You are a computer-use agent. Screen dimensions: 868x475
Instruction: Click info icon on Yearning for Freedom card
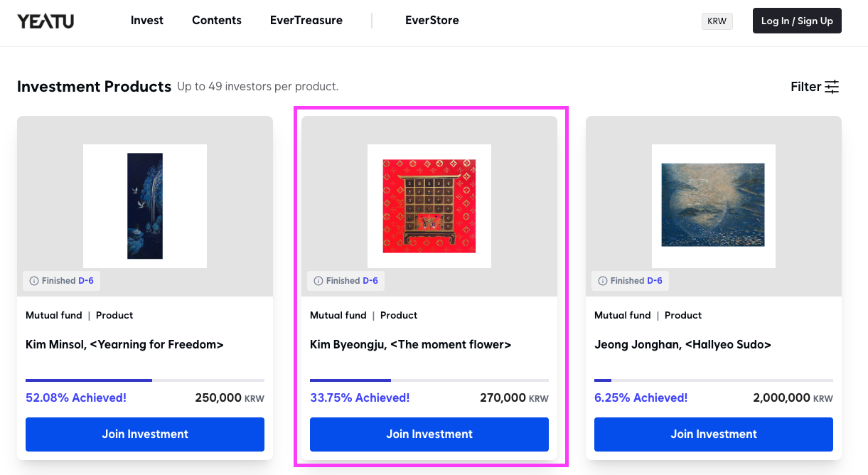[33, 281]
